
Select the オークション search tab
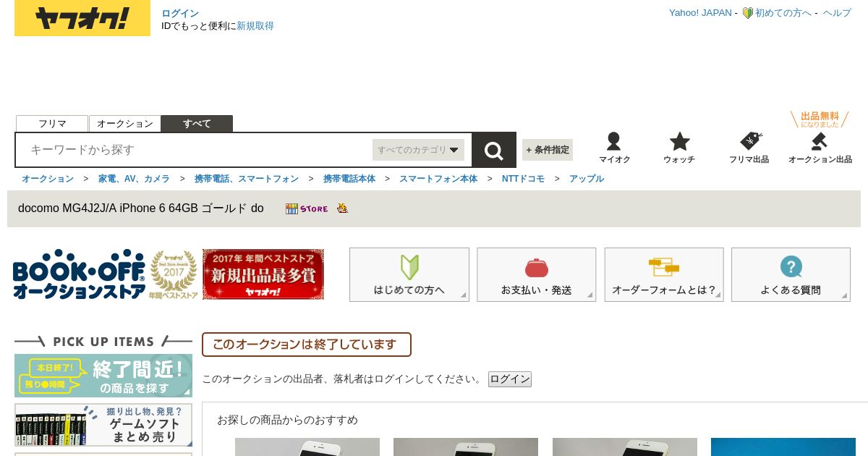click(125, 124)
